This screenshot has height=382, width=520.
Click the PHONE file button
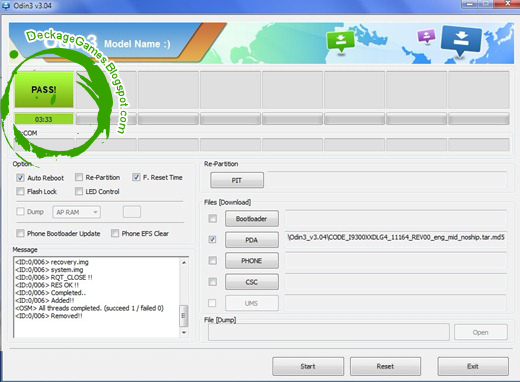click(252, 261)
